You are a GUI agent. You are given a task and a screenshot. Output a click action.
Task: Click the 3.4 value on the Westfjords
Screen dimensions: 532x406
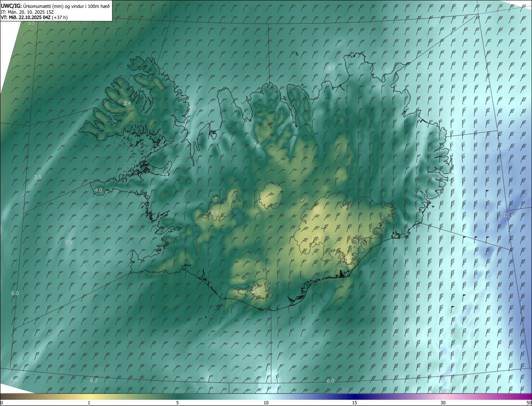tap(127, 103)
